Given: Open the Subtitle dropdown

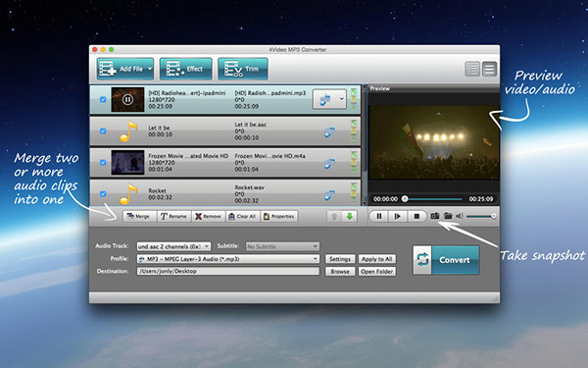Looking at the screenshot, I should pyautogui.click(x=283, y=246).
